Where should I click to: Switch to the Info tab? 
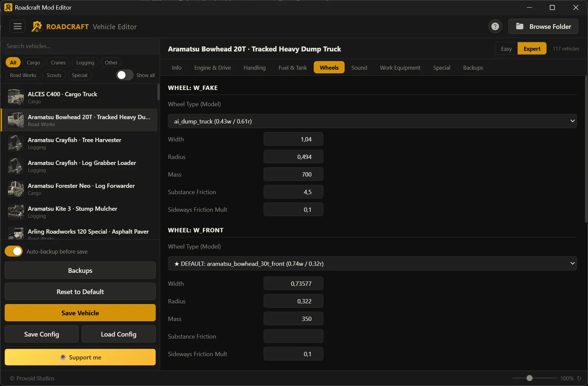pos(177,67)
